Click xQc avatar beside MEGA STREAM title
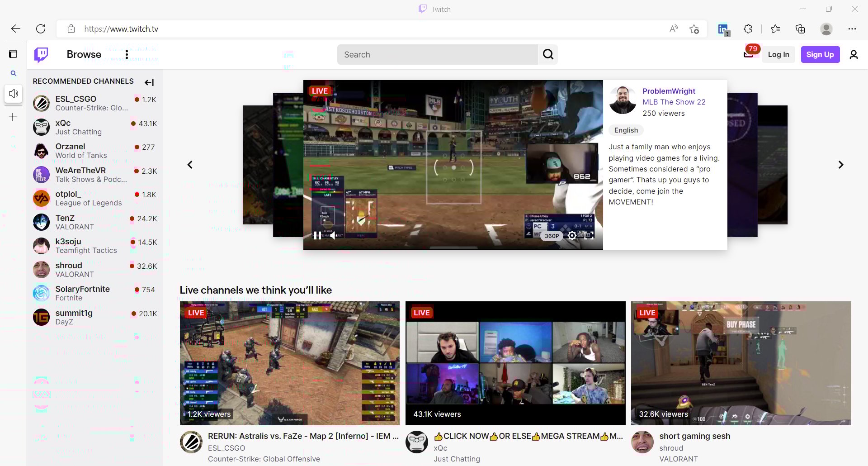This screenshot has height=466, width=868. click(417, 442)
